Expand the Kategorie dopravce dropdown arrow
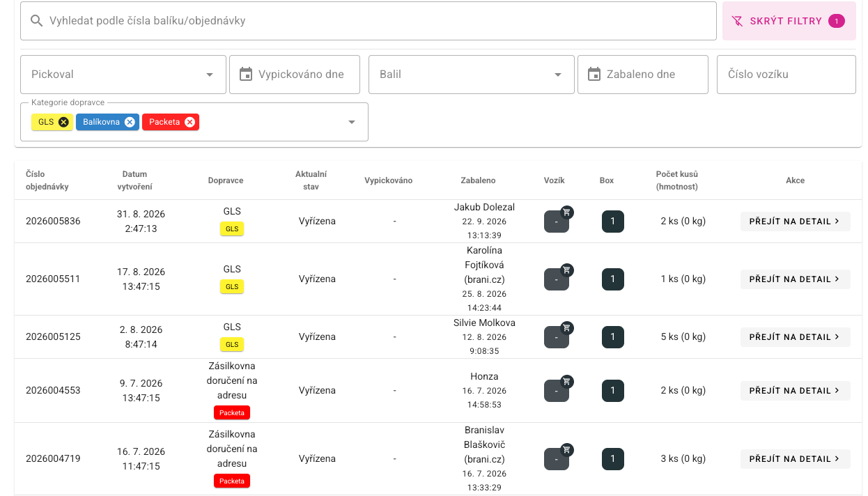 pos(352,122)
